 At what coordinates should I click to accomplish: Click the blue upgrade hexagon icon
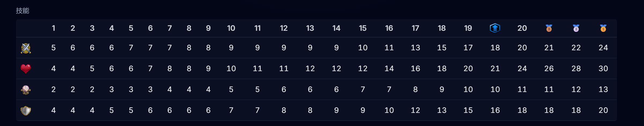495,28
